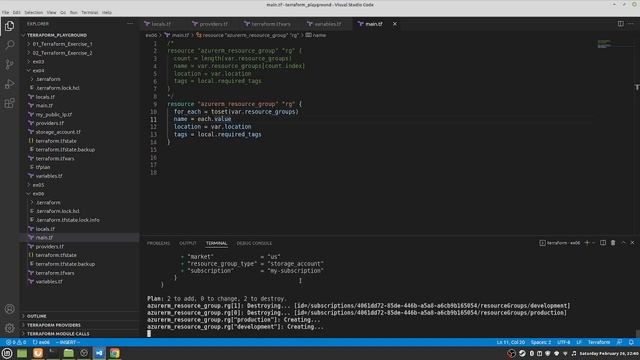
Task: Click the feedback icon in status bar
Action: (620, 342)
